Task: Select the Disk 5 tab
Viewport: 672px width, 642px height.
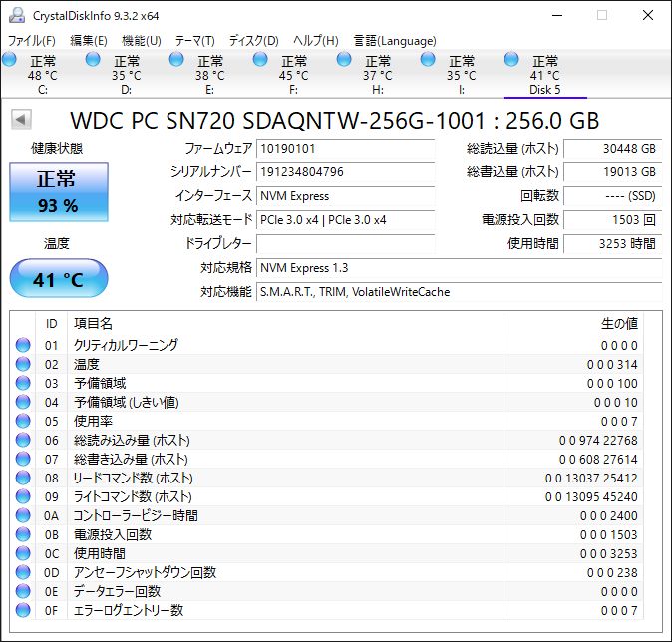Action: 545,75
